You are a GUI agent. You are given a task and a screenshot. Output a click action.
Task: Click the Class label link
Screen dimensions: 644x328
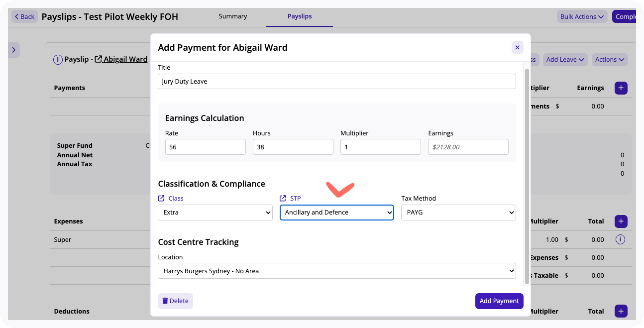click(x=176, y=198)
